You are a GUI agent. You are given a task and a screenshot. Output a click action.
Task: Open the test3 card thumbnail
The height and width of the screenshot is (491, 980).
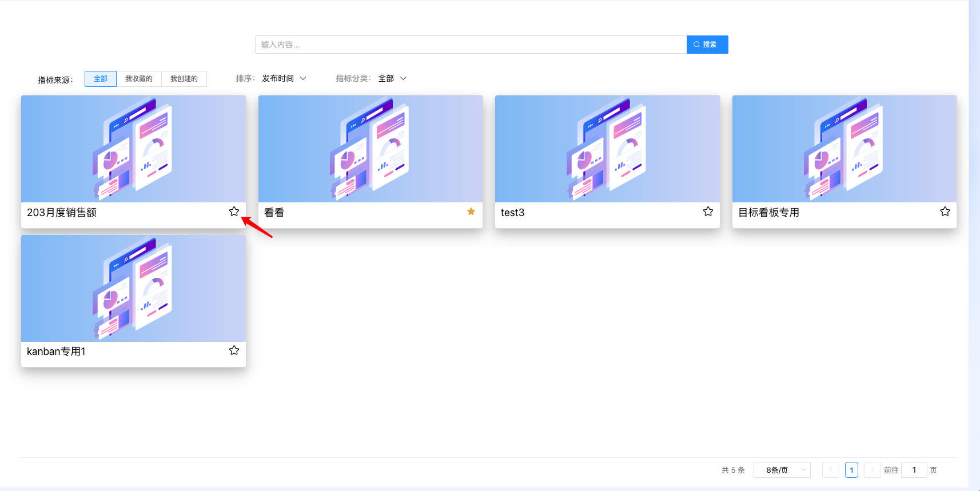coord(607,149)
